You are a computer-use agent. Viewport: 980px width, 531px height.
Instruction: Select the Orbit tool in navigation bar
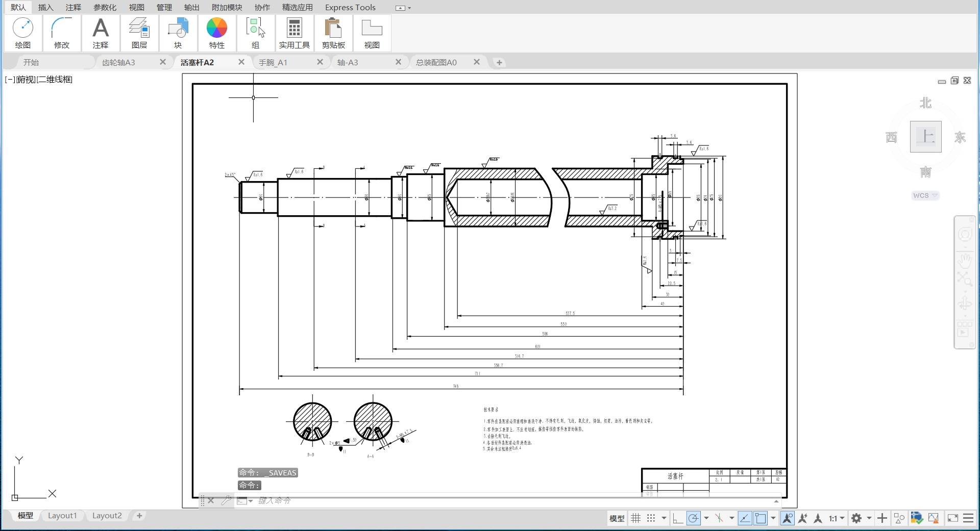[965, 304]
